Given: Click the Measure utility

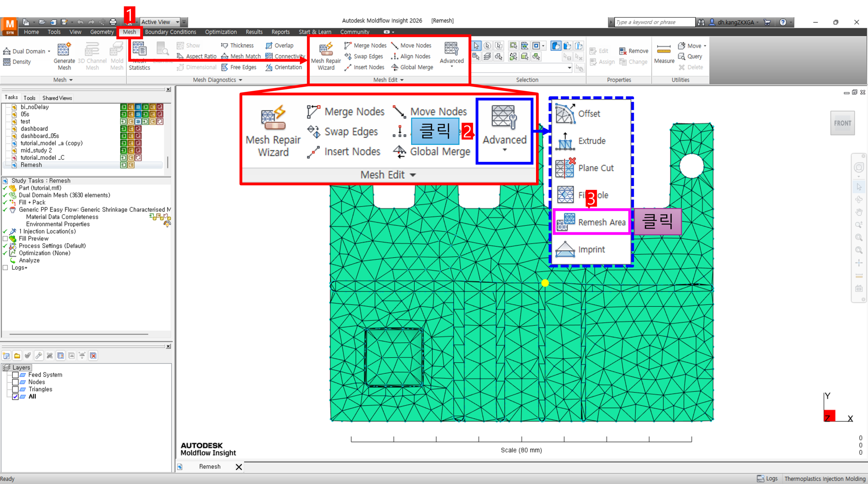Looking at the screenshot, I should pyautogui.click(x=664, y=54).
